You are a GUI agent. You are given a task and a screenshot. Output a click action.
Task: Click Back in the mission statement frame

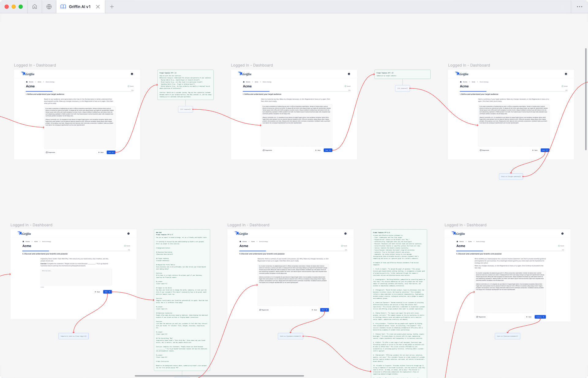coord(529,317)
